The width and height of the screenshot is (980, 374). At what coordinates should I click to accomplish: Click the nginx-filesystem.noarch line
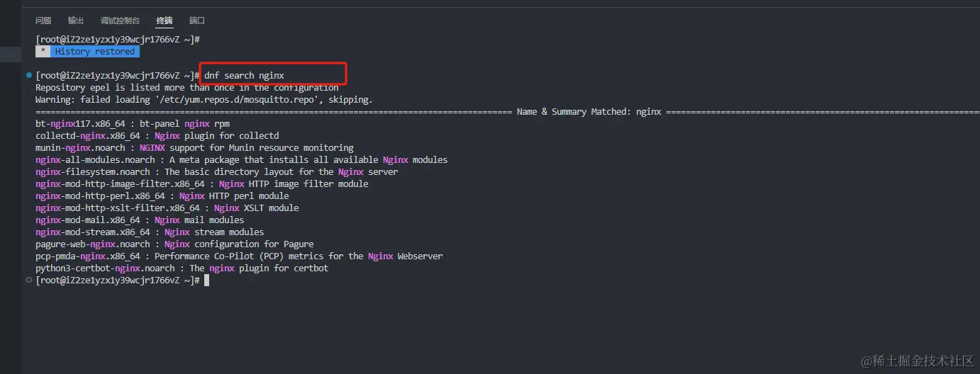217,172
